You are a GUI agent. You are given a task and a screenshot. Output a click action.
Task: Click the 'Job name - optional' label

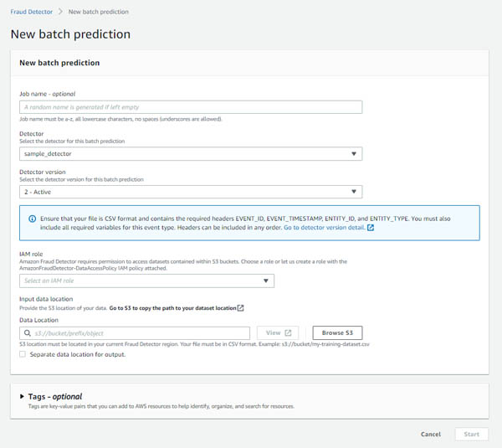48,94
